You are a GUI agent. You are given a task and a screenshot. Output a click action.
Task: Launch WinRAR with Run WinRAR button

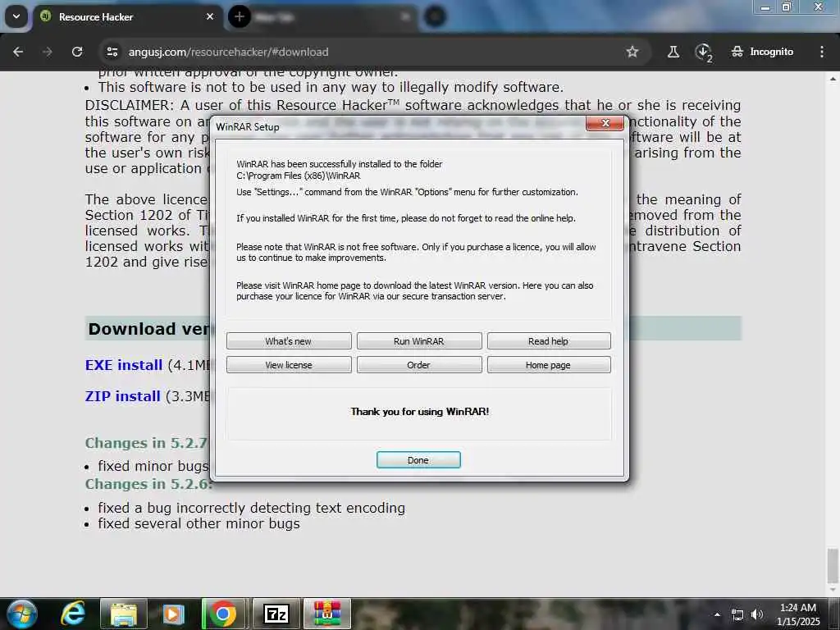(x=419, y=341)
